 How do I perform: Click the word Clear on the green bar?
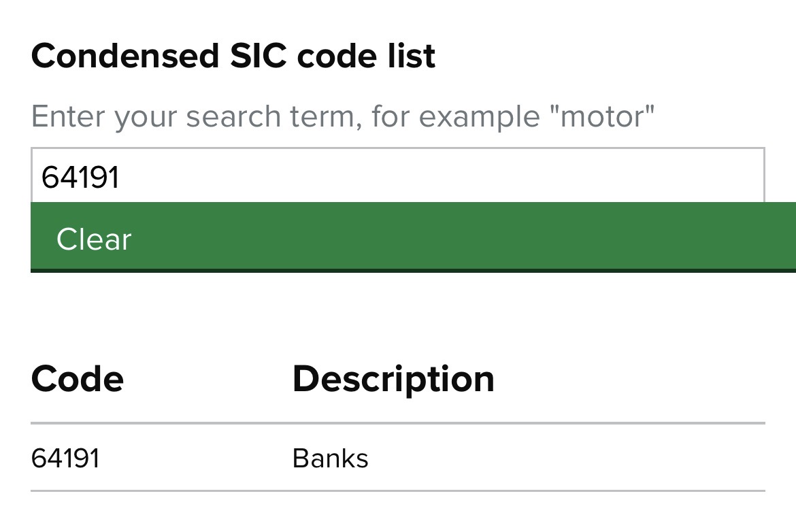coord(94,239)
